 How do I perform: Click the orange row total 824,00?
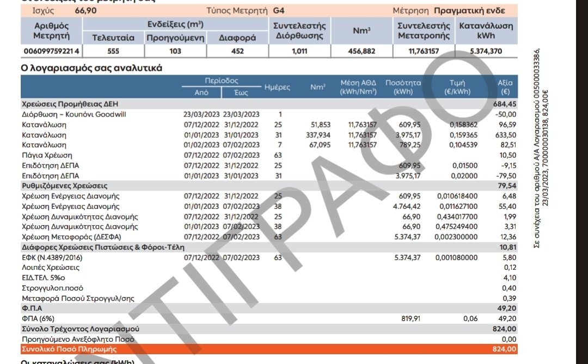point(504,349)
